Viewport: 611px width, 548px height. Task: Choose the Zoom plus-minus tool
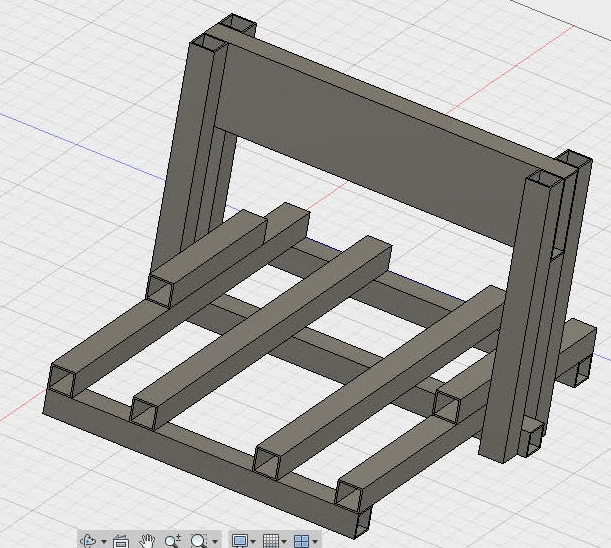point(173,541)
